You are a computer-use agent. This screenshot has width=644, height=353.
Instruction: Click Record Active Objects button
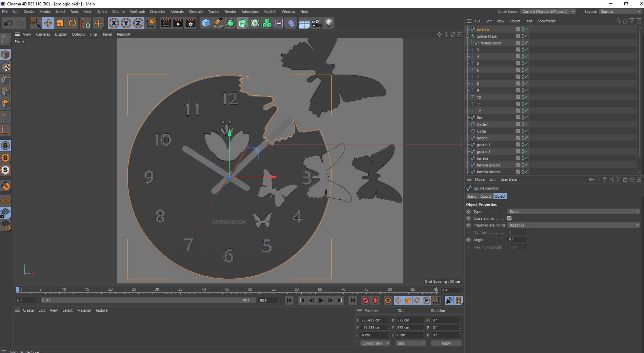point(365,300)
